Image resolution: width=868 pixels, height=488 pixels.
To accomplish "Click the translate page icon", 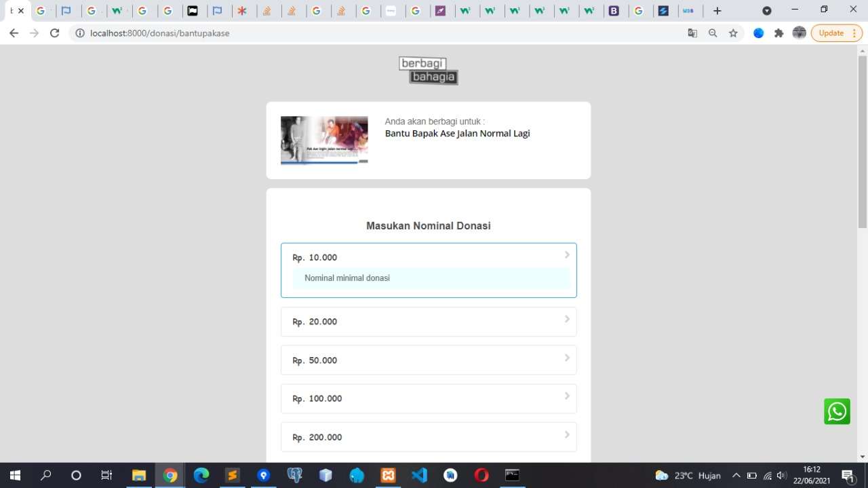I will (x=692, y=33).
